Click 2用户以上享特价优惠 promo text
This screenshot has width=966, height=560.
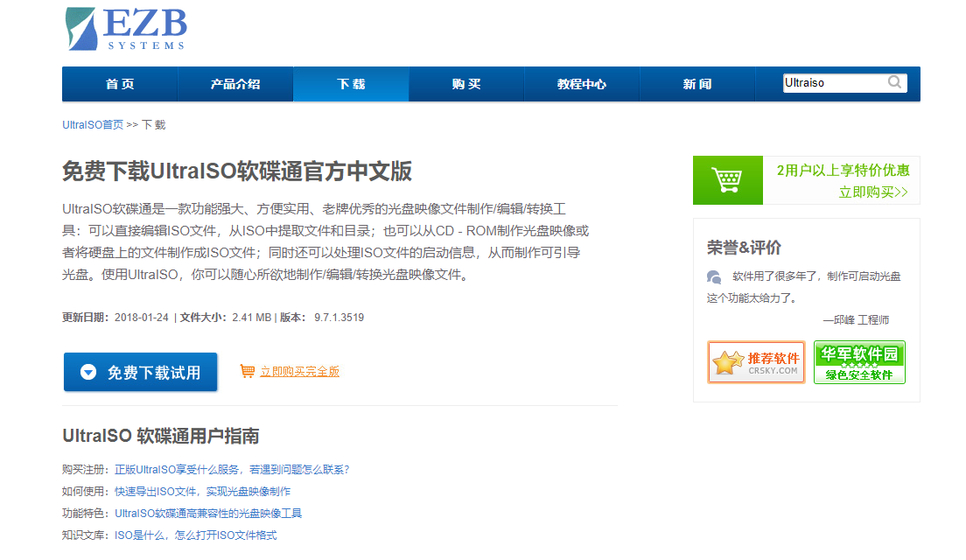pyautogui.click(x=843, y=171)
